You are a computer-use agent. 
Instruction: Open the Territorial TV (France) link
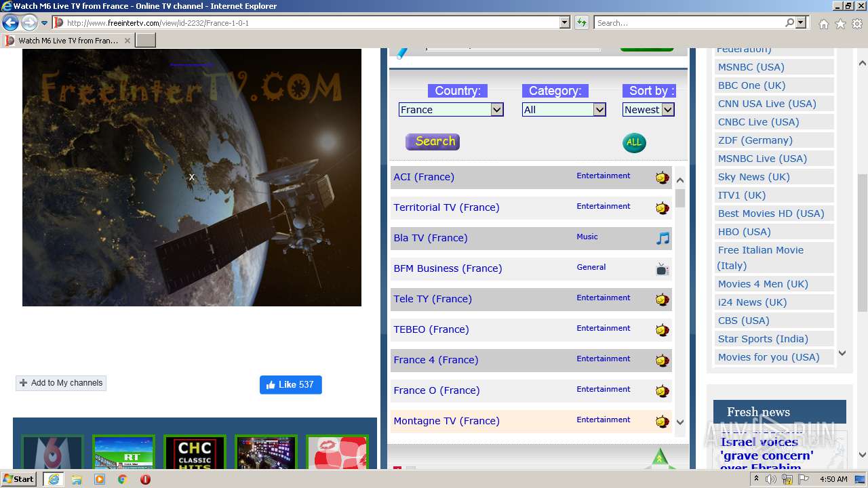coord(446,207)
